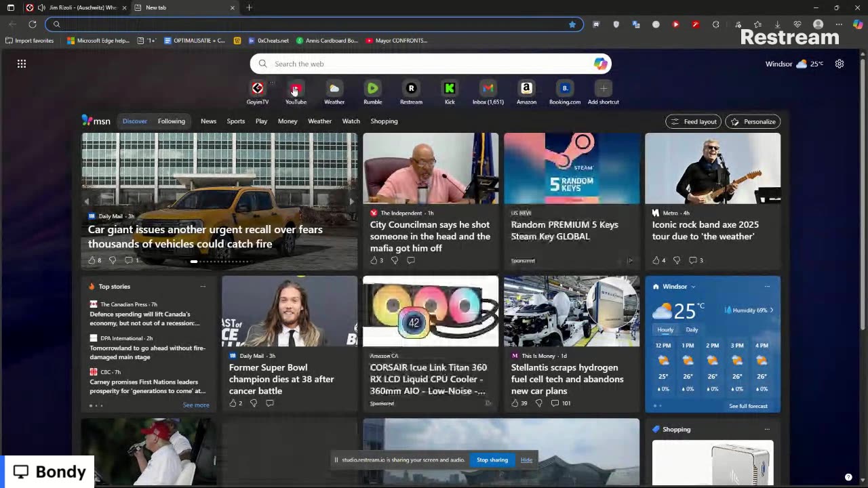This screenshot has height=488, width=868.
Task: Click the Top stories pagination dots
Action: tap(96, 406)
